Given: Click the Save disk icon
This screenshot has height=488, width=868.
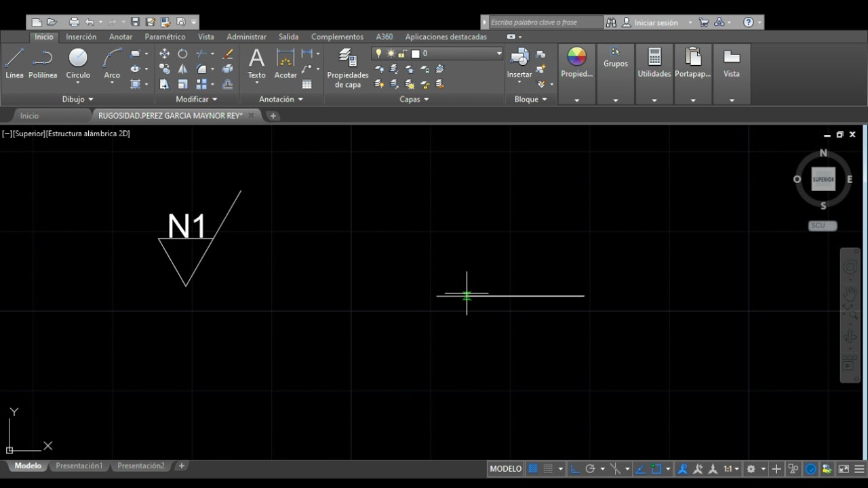Looking at the screenshot, I should click(135, 22).
